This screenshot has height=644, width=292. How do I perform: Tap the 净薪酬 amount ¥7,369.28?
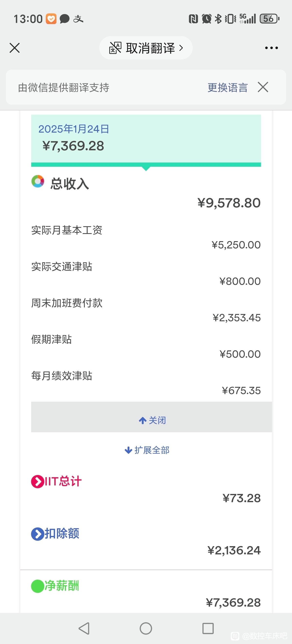(233, 602)
